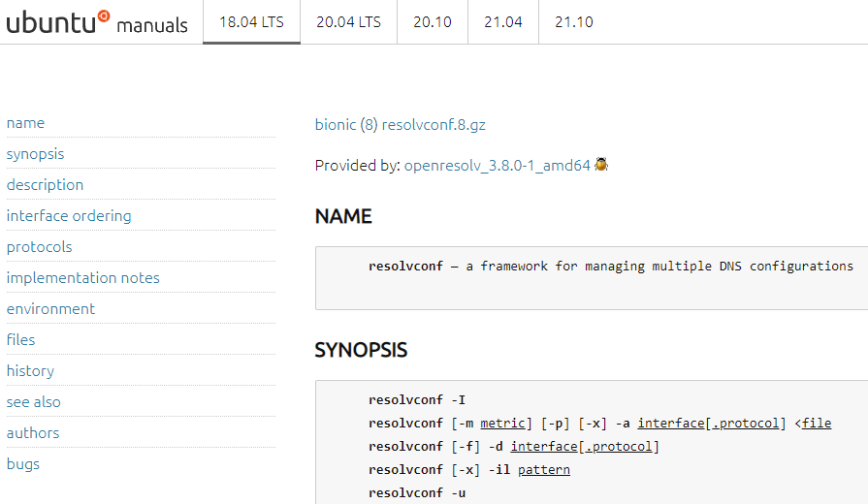Jump to the name section
The image size is (868, 504).
pos(25,123)
